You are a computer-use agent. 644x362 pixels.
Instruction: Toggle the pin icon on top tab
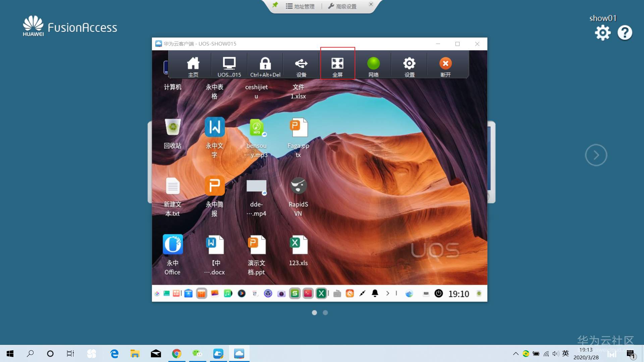click(275, 5)
